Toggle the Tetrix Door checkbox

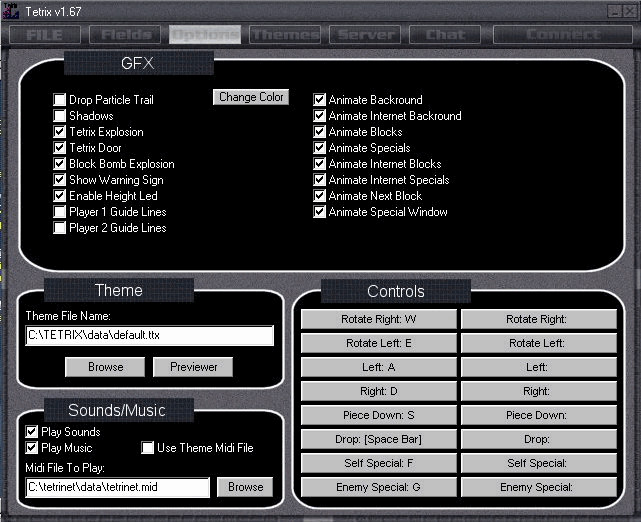click(60, 147)
